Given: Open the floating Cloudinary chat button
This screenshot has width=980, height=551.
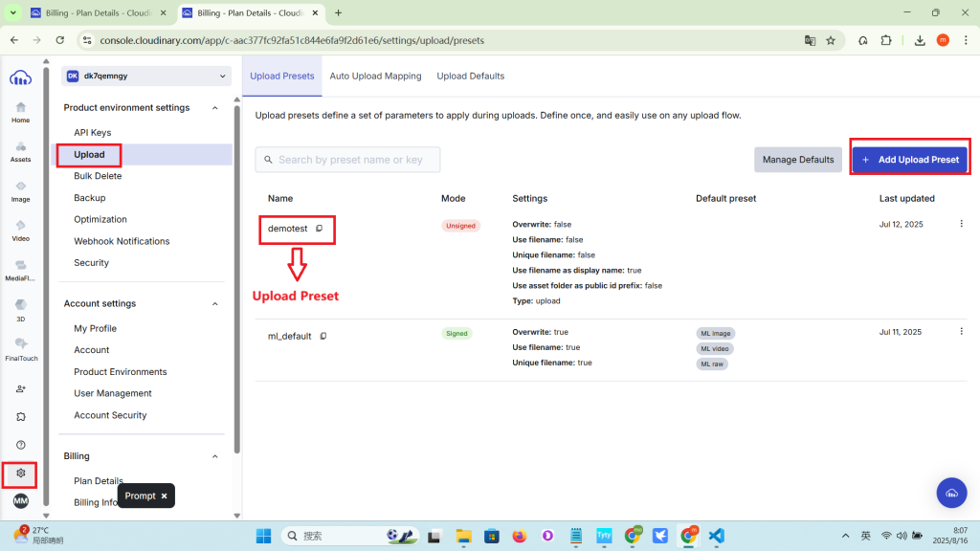Looking at the screenshot, I should click(x=951, y=493).
